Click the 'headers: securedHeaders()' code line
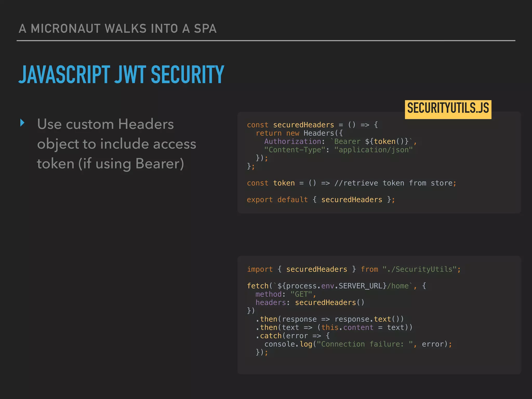Screen dimensions: 532x399 click(310, 303)
